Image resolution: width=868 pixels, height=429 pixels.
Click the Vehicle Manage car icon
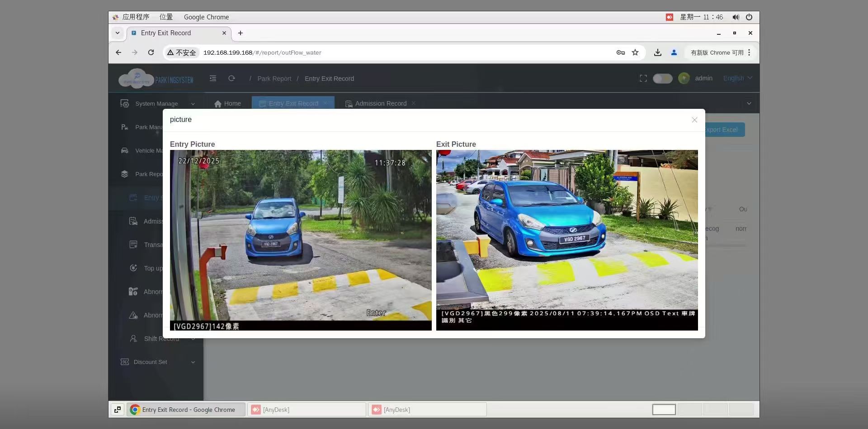(124, 151)
